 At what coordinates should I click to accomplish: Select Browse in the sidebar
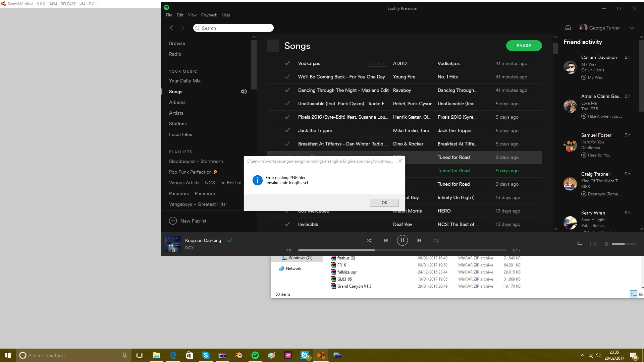point(177,43)
